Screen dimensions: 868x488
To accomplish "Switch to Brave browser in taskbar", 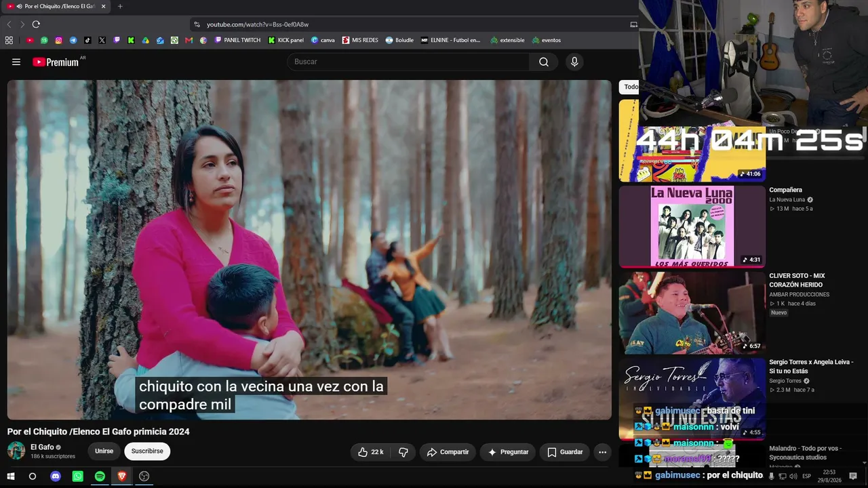I will [122, 476].
